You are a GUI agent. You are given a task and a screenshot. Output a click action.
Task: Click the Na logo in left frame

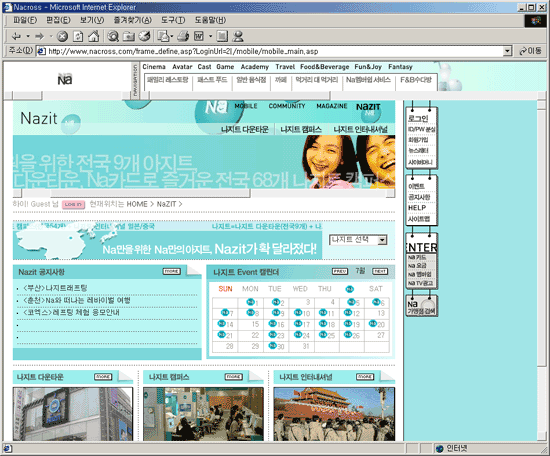[65, 79]
